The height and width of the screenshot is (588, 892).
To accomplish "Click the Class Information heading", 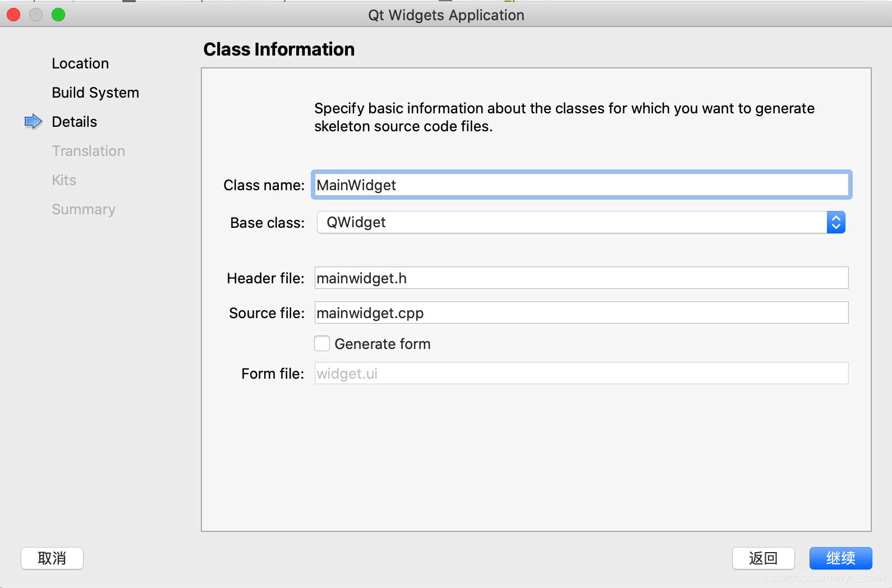I will click(x=279, y=49).
